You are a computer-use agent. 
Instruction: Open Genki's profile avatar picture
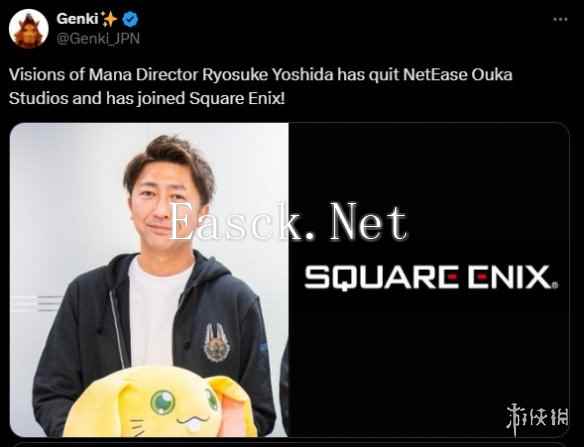pyautogui.click(x=29, y=29)
